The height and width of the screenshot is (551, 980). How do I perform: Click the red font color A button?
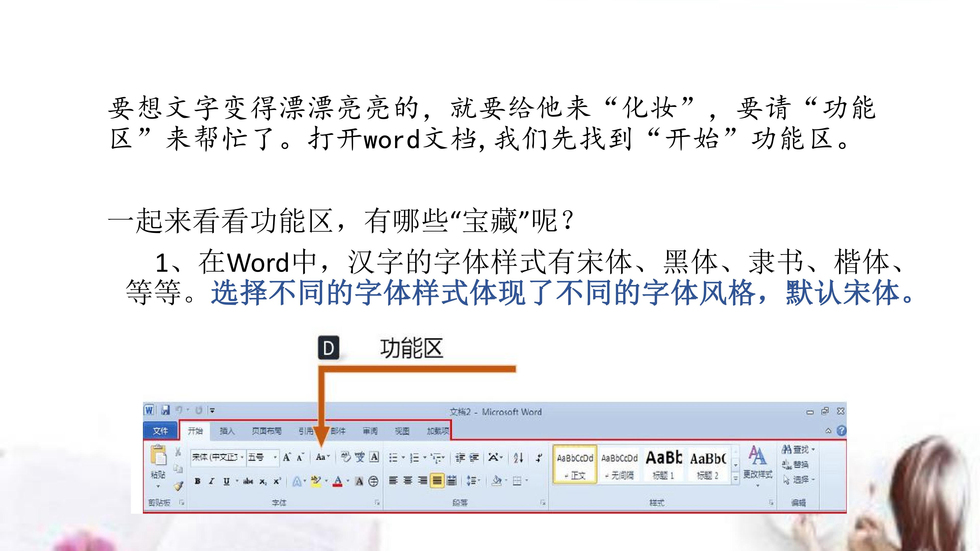pos(337,481)
